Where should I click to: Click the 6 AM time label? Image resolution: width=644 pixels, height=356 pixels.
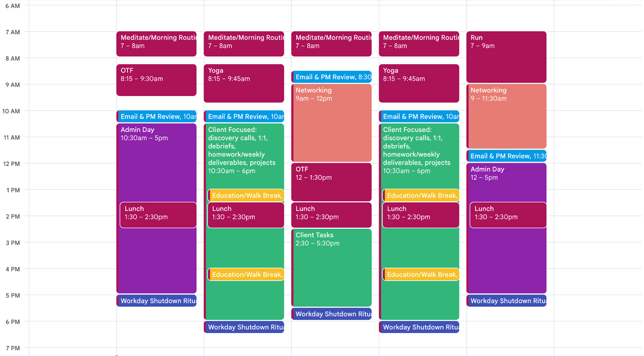tap(12, 6)
